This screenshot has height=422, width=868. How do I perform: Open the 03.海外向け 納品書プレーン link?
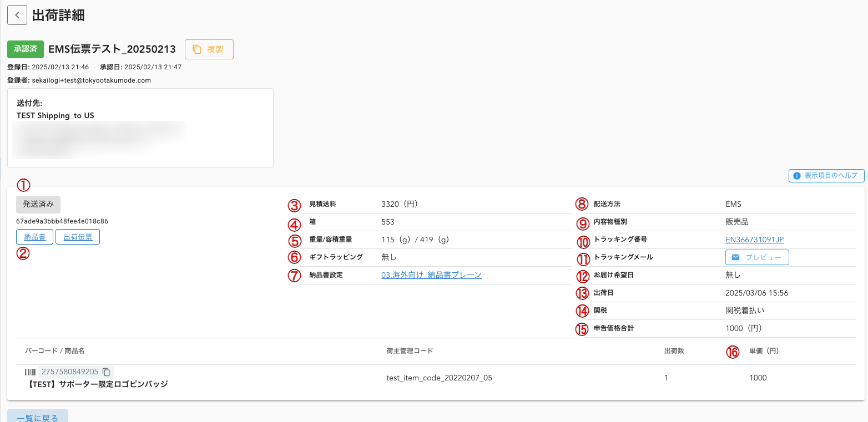431,275
